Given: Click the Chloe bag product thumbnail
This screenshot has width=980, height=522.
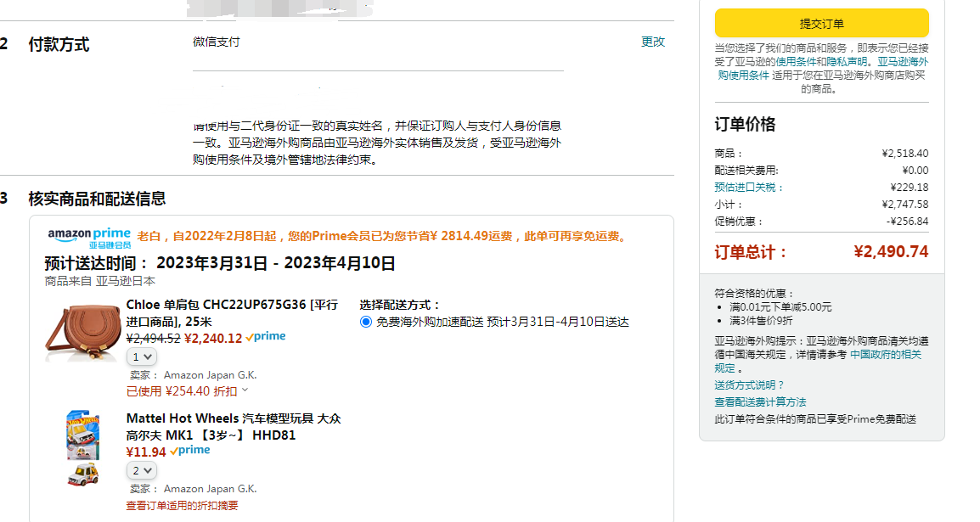Looking at the screenshot, I should click(83, 331).
